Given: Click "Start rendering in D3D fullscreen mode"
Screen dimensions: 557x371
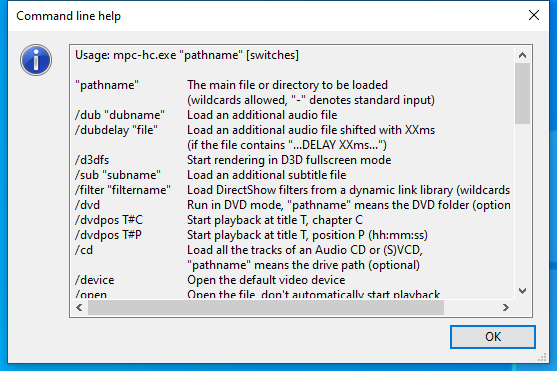Looking at the screenshot, I should [x=289, y=160].
